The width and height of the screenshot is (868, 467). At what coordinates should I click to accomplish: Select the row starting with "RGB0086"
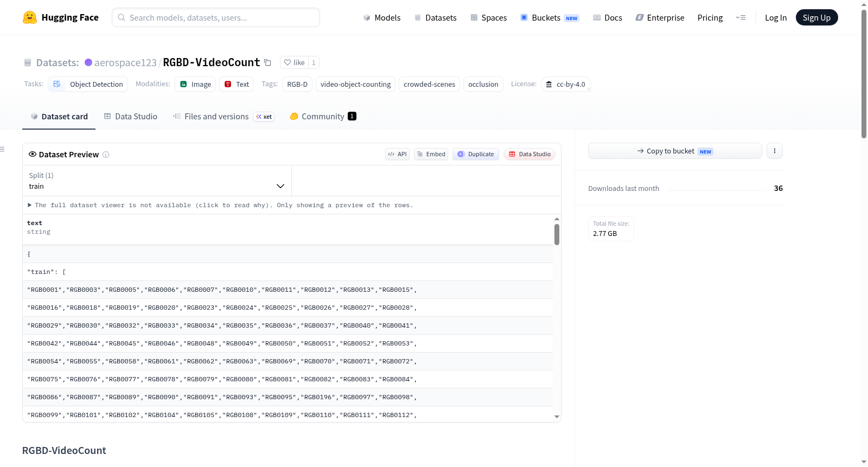[x=288, y=397]
